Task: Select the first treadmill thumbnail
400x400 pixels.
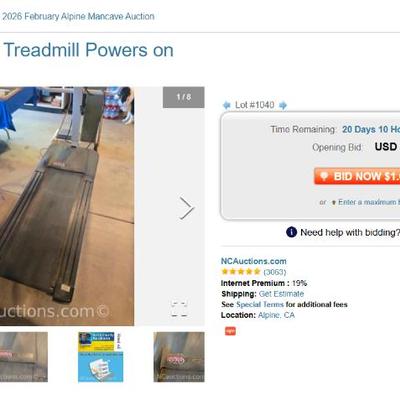Action: tap(24, 357)
